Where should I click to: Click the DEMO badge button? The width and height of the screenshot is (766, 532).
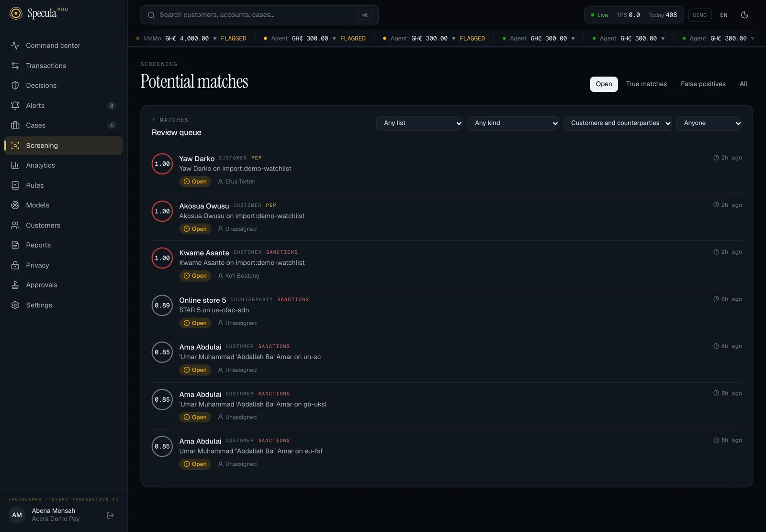pos(699,15)
